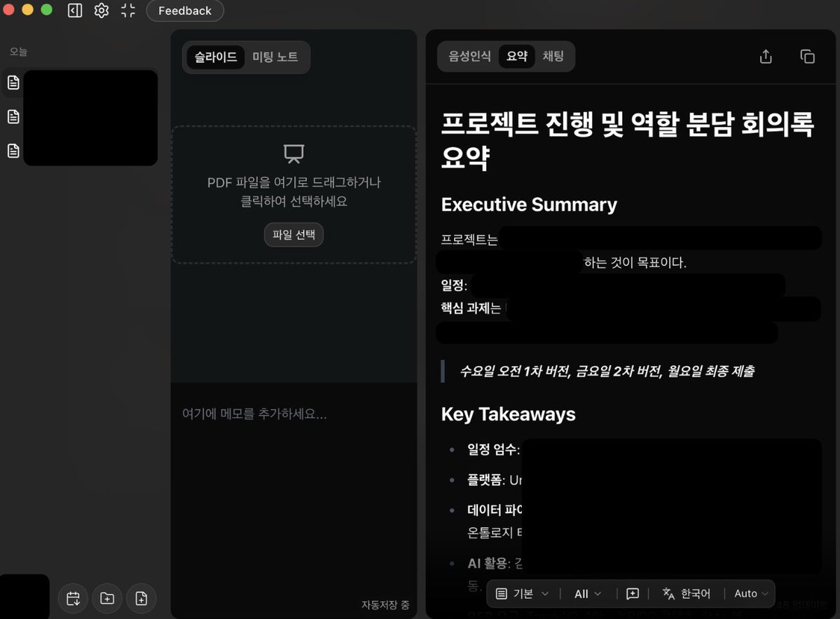The width and height of the screenshot is (840, 619).
Task: Select the second document icon in sidebar
Action: 13,116
